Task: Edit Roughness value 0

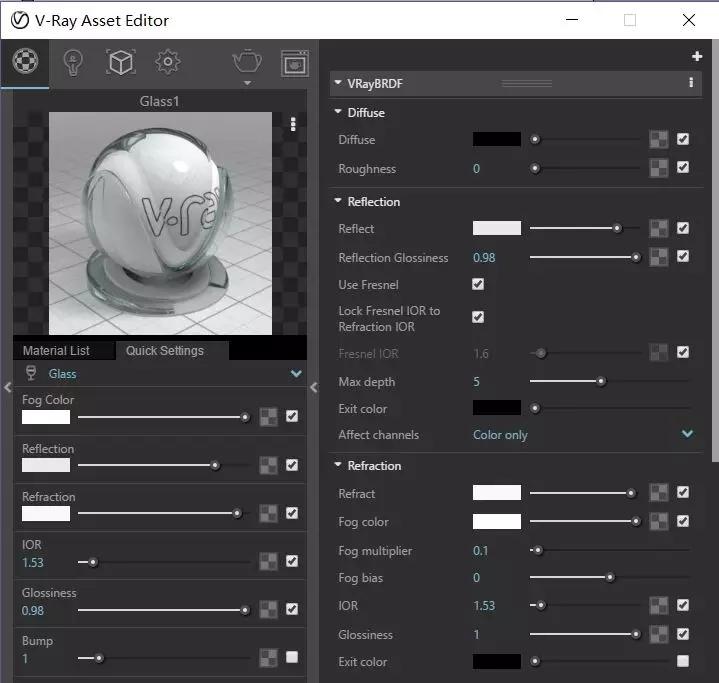Action: tap(476, 168)
